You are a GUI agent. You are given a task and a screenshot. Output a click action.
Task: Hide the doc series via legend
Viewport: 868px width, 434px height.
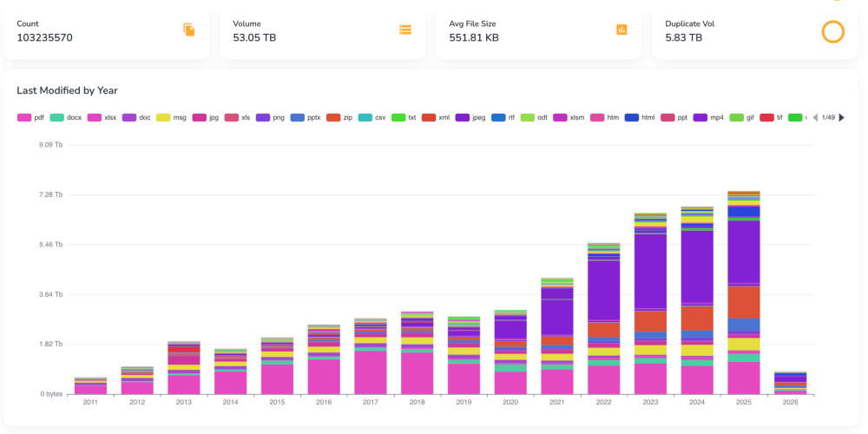(x=137, y=117)
